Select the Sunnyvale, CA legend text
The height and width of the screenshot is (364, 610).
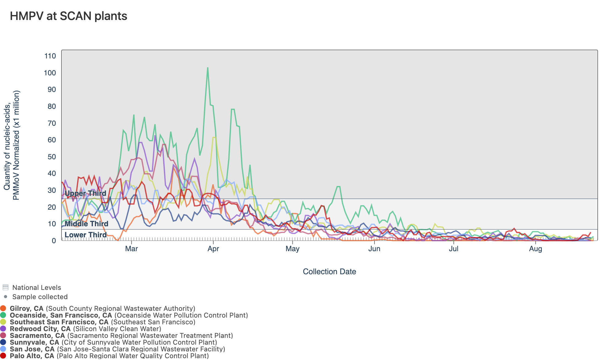pyautogui.click(x=34, y=342)
